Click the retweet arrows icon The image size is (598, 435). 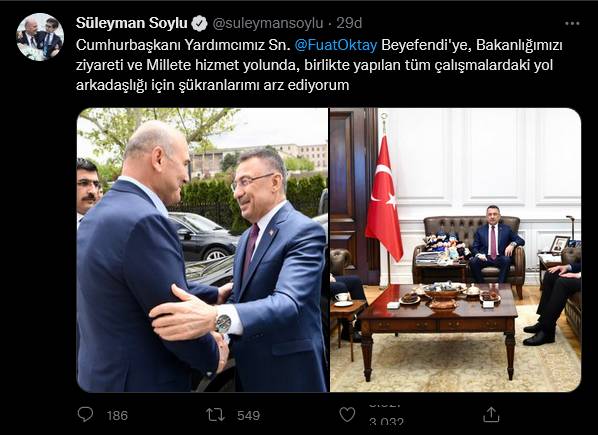click(215, 415)
